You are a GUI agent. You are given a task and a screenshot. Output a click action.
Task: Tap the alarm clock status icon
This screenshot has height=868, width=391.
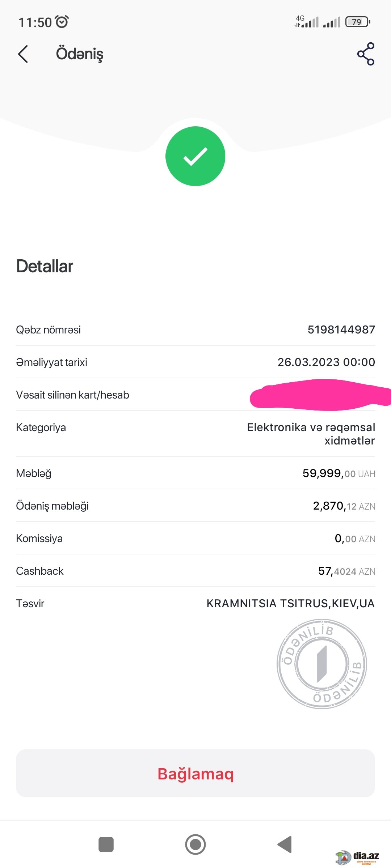[x=62, y=22]
